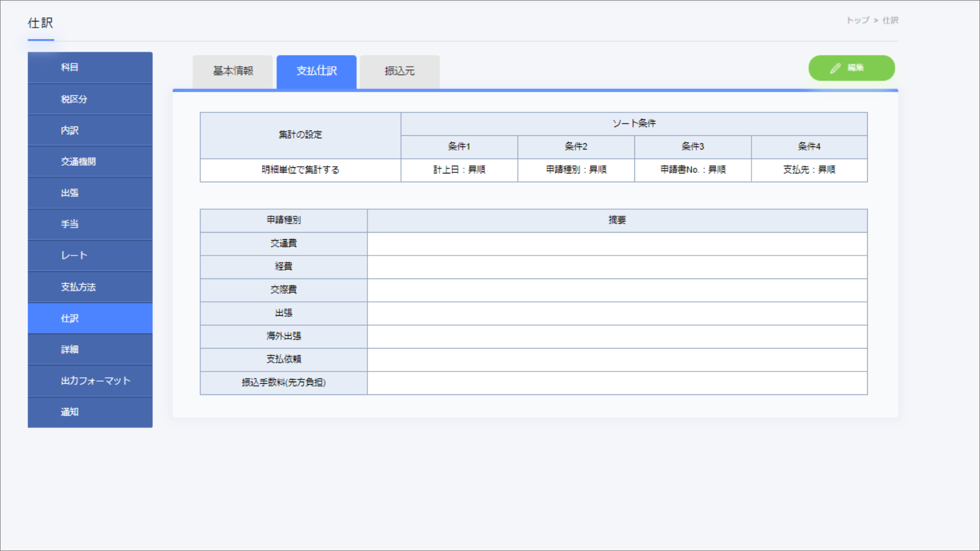Go to 詳細 in the sidebar

pyautogui.click(x=90, y=349)
